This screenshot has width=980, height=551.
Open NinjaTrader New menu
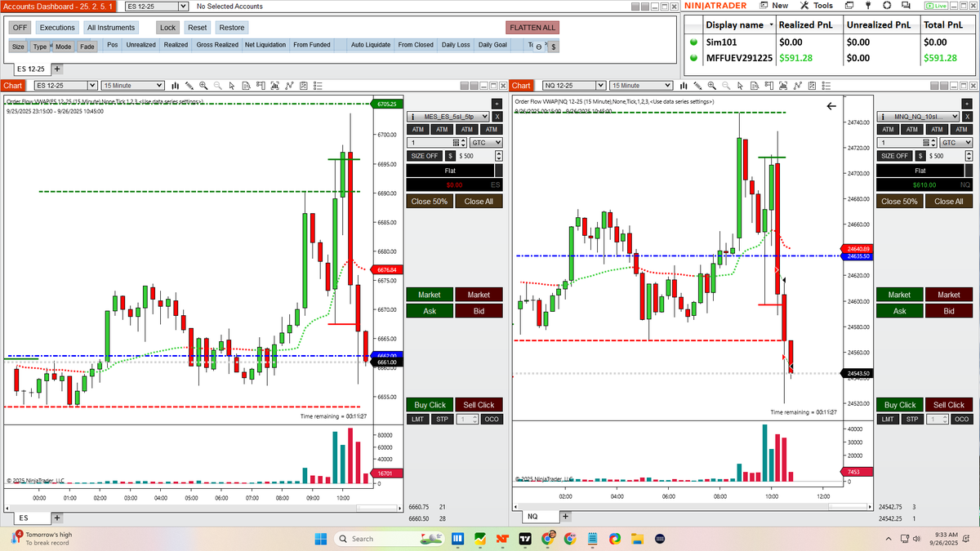pos(773,6)
